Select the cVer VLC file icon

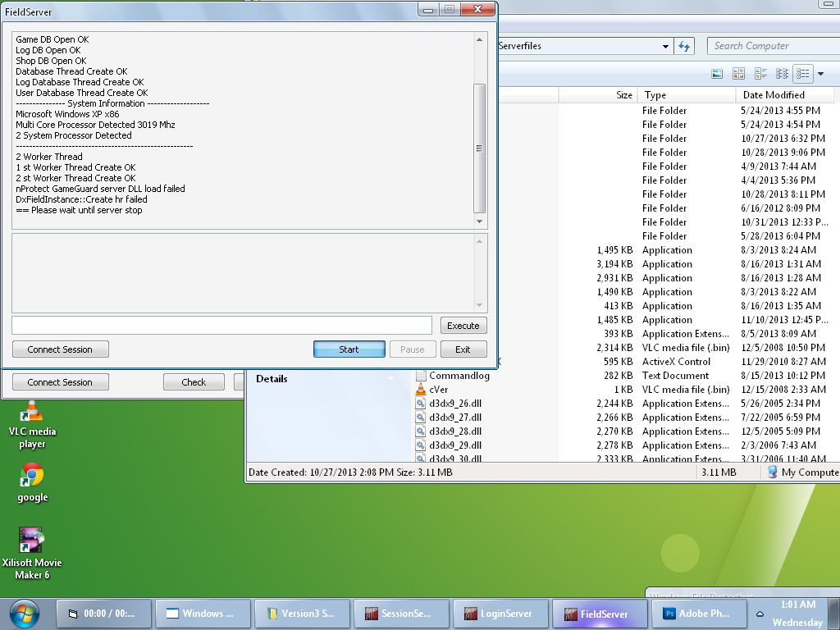(420, 390)
